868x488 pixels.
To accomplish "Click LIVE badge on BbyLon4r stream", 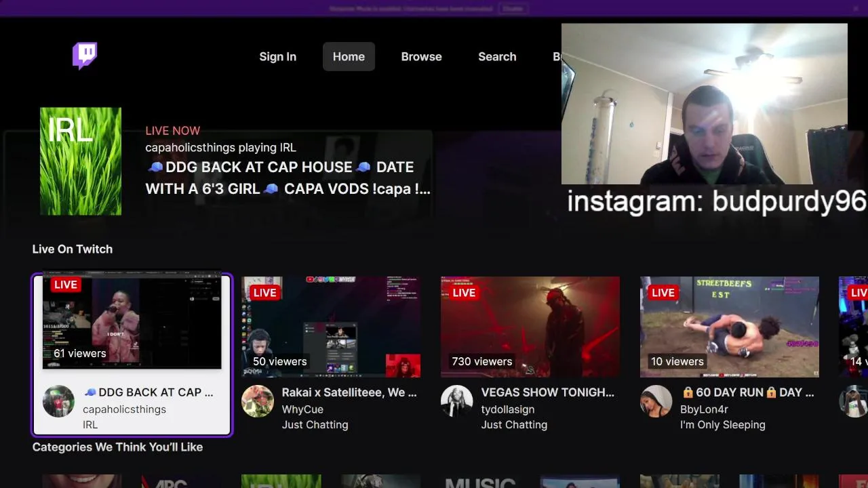I will (x=663, y=293).
